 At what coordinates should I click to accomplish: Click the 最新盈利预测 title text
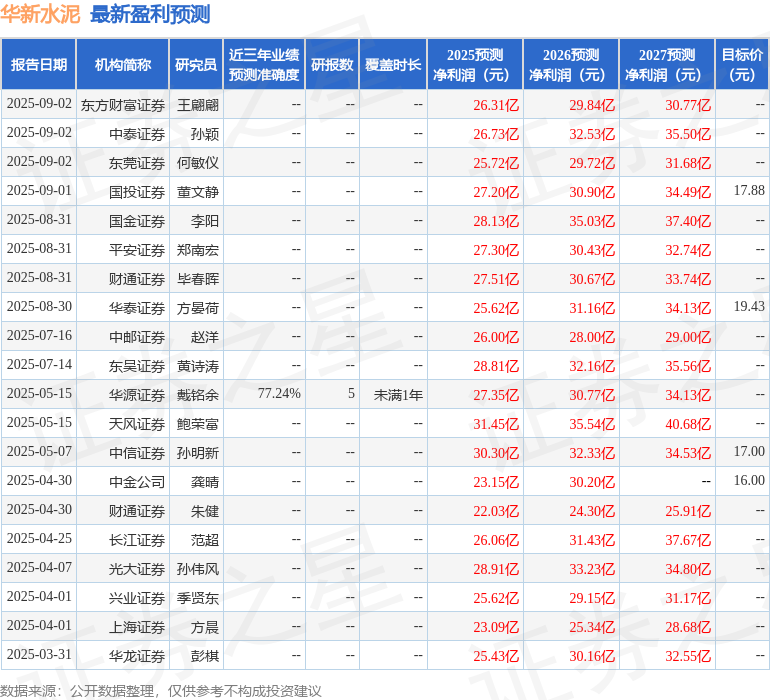coord(150,14)
